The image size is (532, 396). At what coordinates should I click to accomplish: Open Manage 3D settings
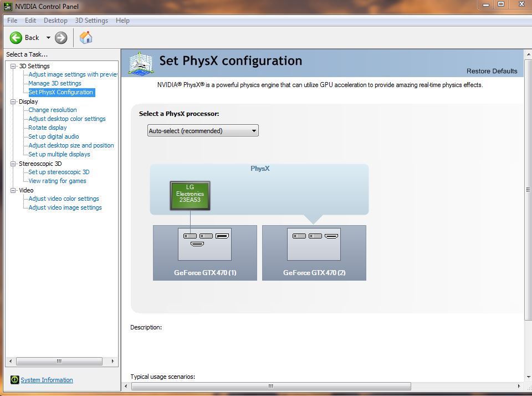coord(55,83)
